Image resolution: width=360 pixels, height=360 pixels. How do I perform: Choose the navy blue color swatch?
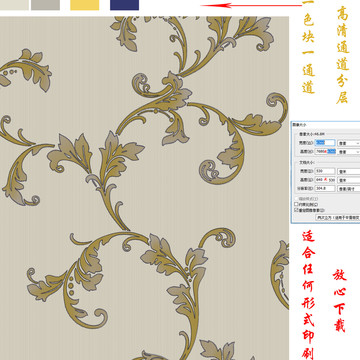click(x=124, y=5)
